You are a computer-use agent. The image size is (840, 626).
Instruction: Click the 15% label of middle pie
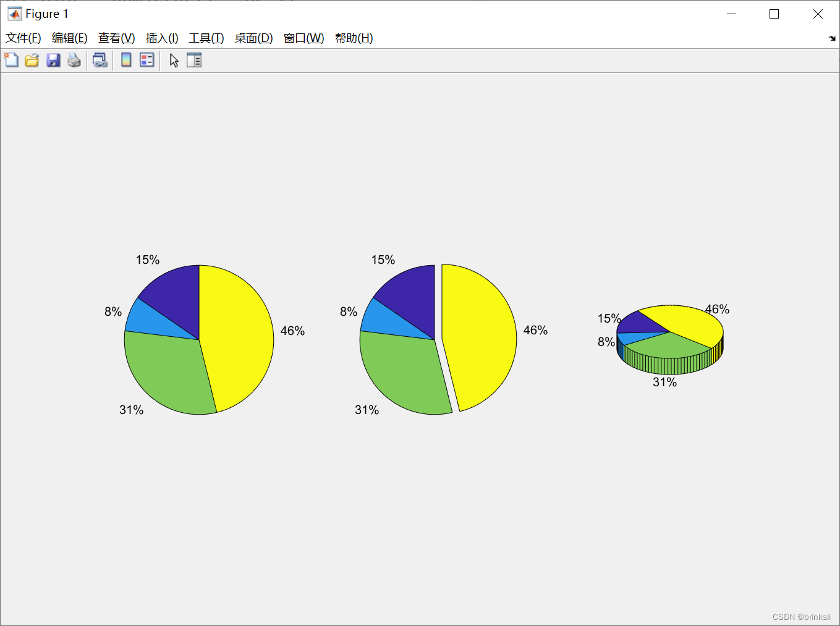(383, 260)
